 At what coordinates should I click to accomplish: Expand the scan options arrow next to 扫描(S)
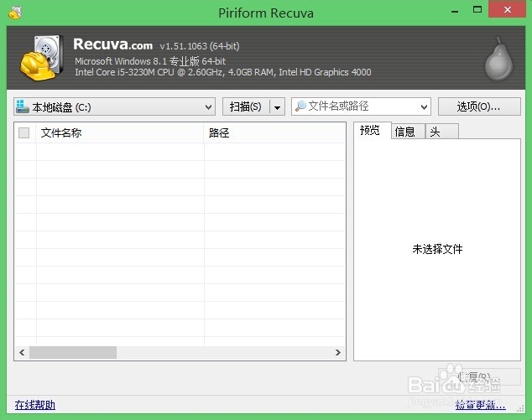tap(277, 107)
